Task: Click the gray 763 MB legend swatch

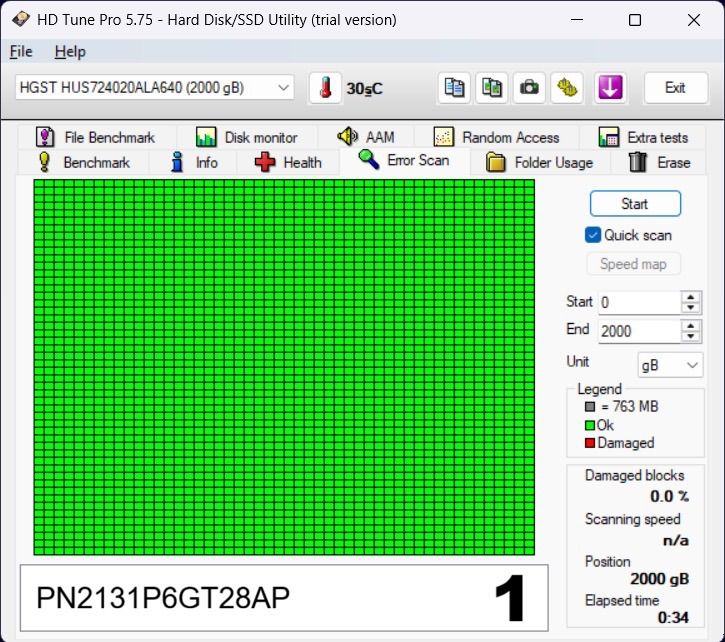Action: tap(590, 407)
